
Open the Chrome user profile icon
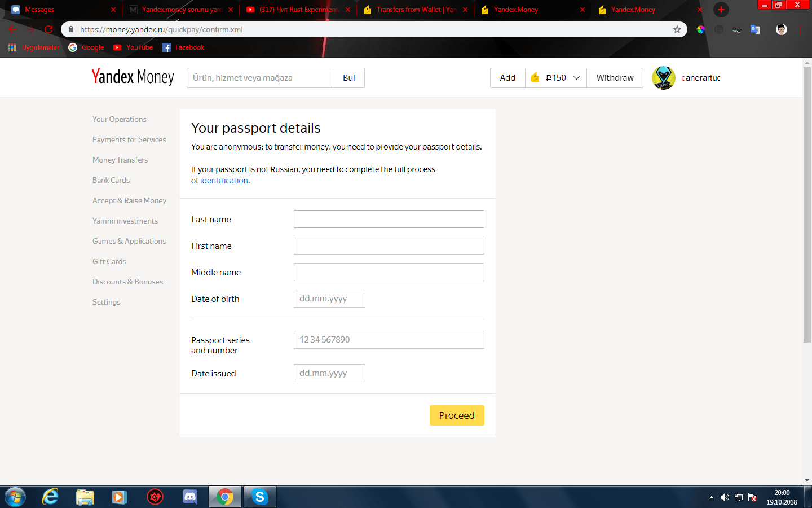(x=781, y=29)
